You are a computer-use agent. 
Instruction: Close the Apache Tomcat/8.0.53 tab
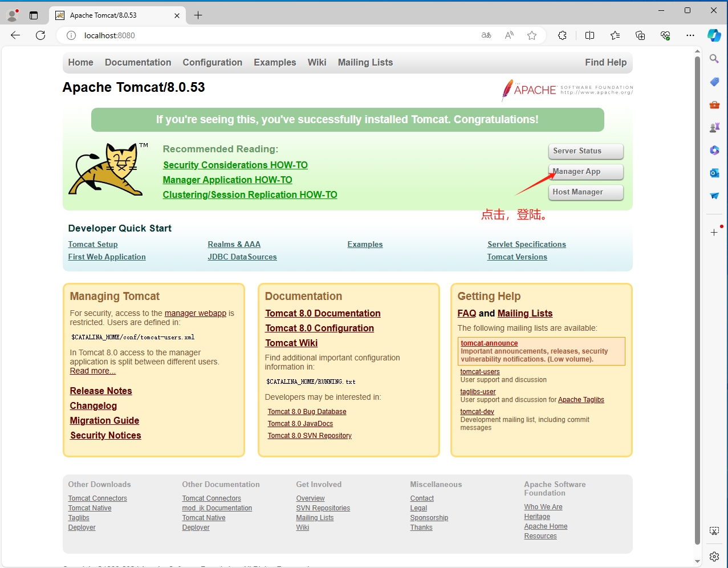[177, 15]
